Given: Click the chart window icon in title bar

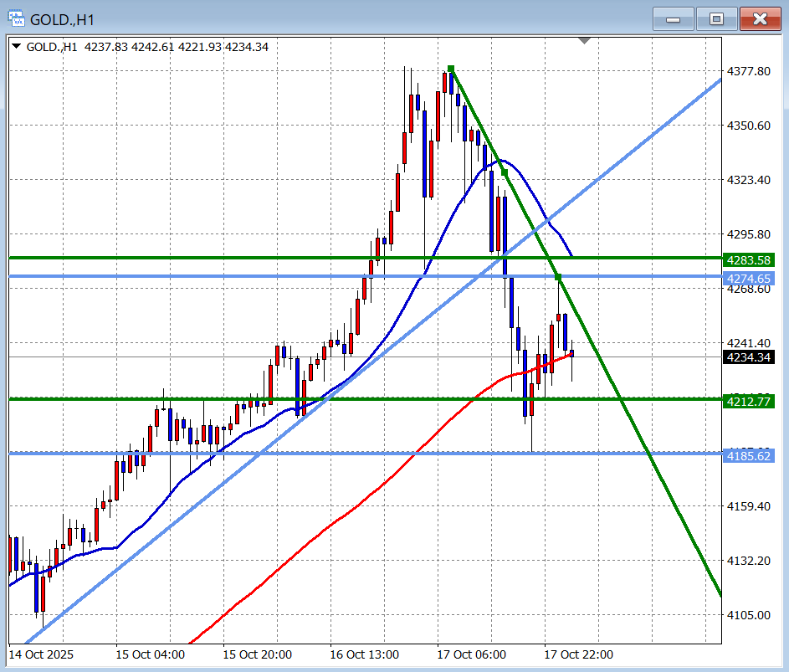Looking at the screenshot, I should pos(16,18).
